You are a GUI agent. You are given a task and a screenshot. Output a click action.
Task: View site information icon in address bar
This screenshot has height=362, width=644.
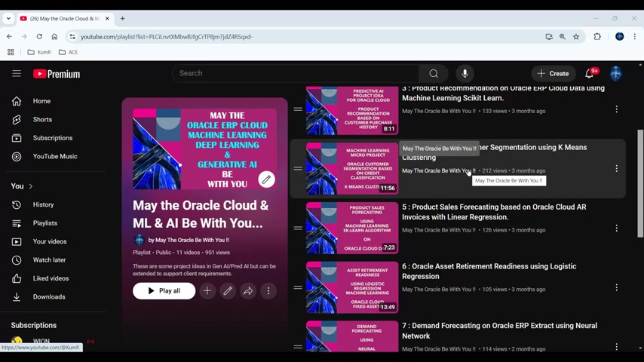72,36
